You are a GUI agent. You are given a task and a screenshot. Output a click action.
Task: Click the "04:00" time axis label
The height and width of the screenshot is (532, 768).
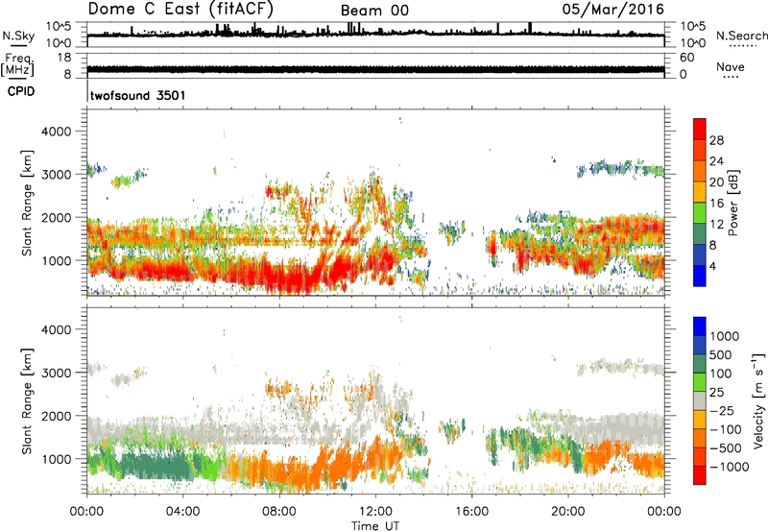182,512
